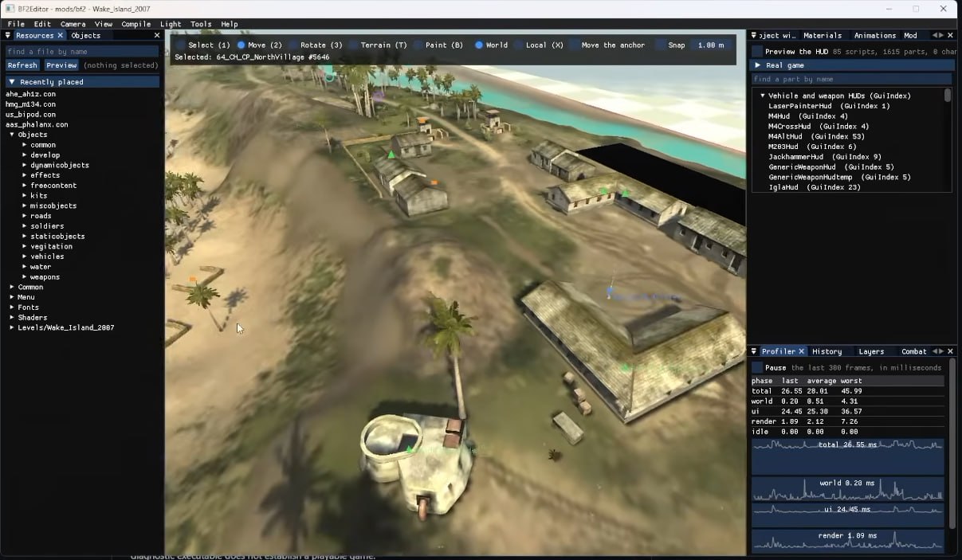
Task: Select aas_phalanx.con in Recently placed
Action: click(37, 124)
